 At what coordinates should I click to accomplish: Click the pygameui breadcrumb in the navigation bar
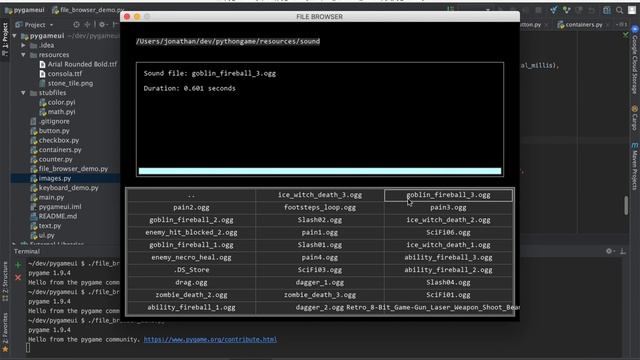tap(24, 10)
